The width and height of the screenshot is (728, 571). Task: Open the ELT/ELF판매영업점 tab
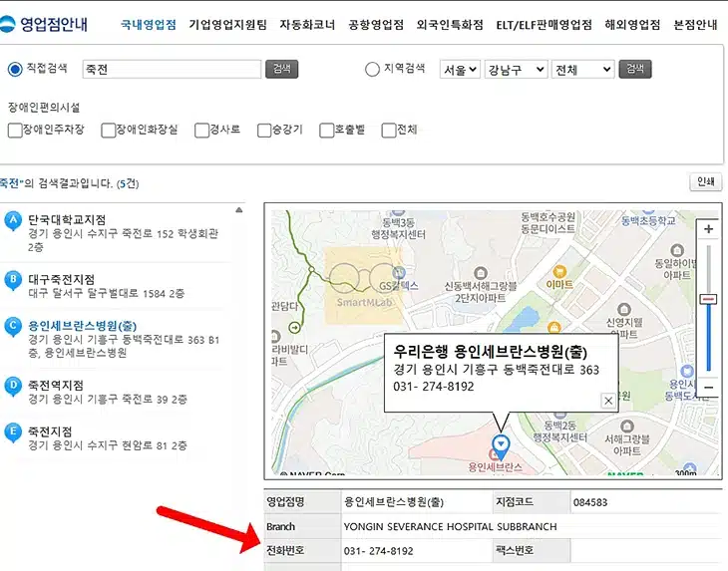(545, 25)
